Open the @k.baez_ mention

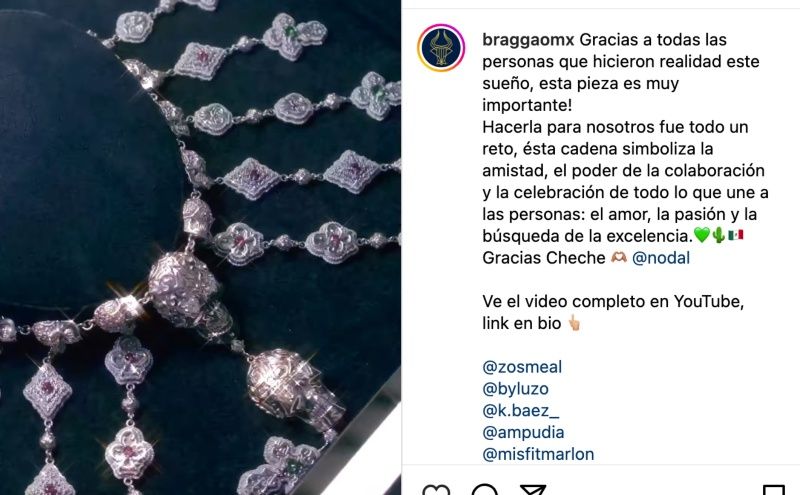click(x=520, y=411)
